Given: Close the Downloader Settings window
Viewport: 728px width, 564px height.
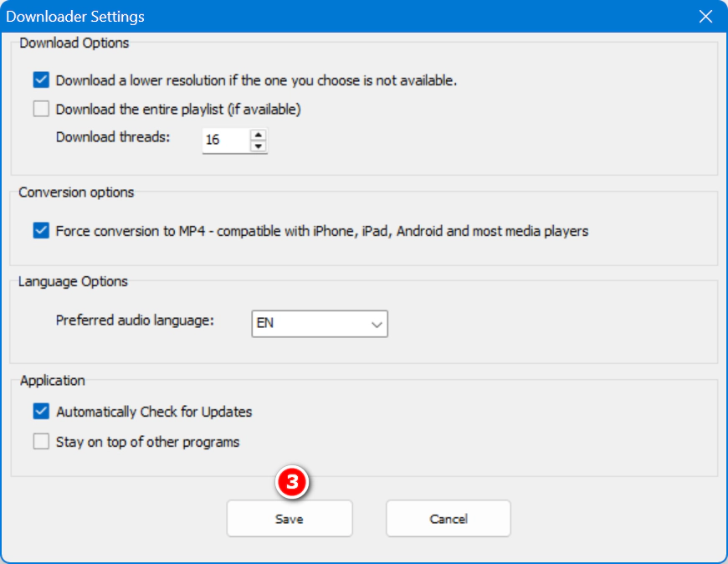Looking at the screenshot, I should (x=705, y=16).
